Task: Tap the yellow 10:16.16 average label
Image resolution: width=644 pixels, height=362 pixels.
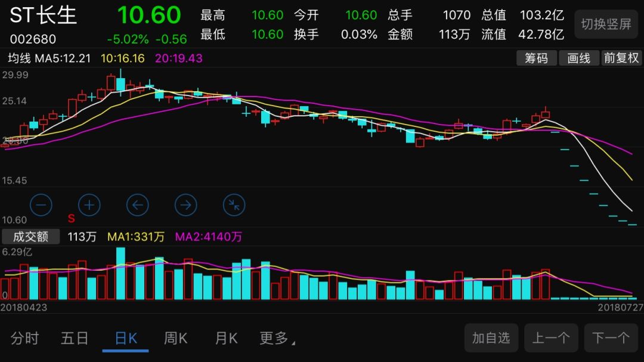Action: 123,58
